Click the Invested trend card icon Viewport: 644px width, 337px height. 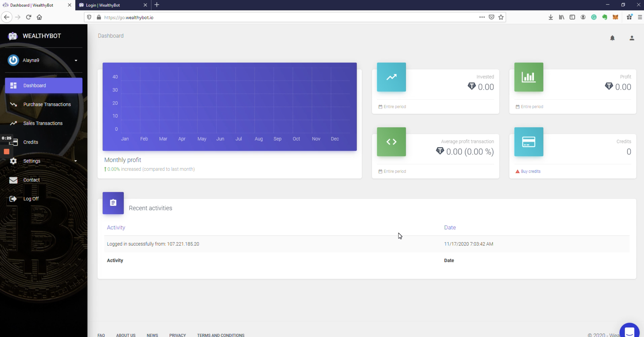tap(391, 77)
